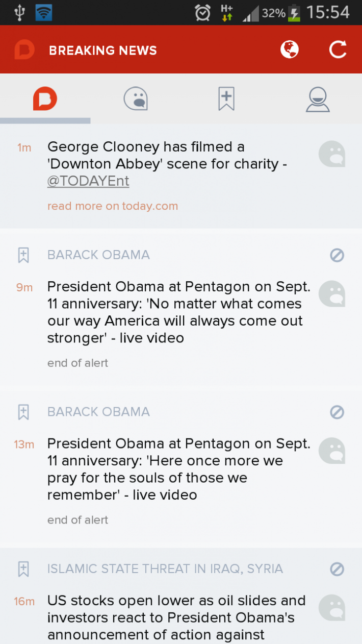Viewport: 362px width, 644px height.
Task: Open the Islamic State Threat in Iraq, Syria topic
Action: point(165,569)
